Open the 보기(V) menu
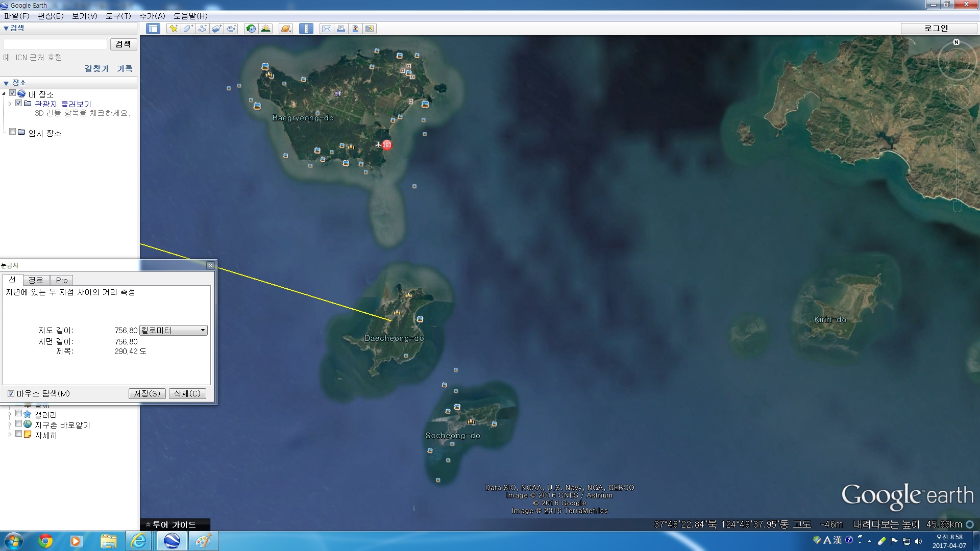Screen dimensions: 980x551 [85, 16]
